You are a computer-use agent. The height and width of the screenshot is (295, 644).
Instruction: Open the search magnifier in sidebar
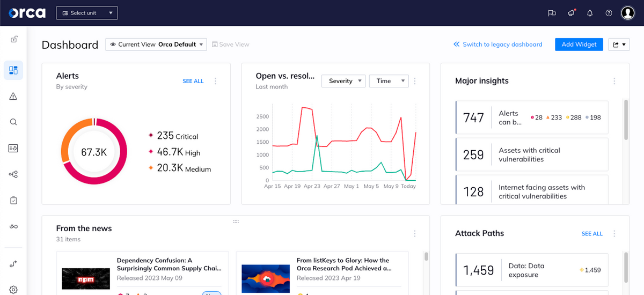(x=13, y=122)
